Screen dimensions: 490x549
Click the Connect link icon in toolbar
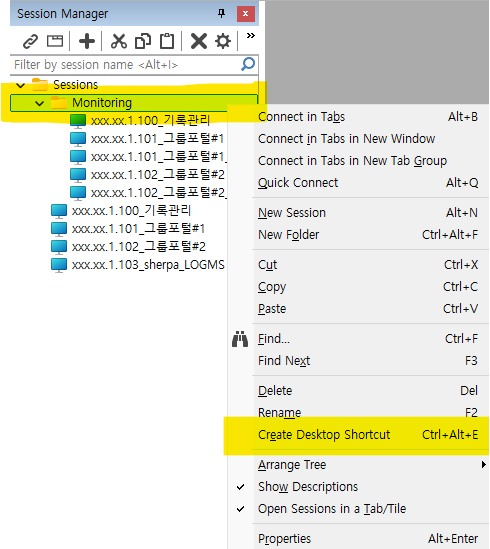click(x=30, y=41)
